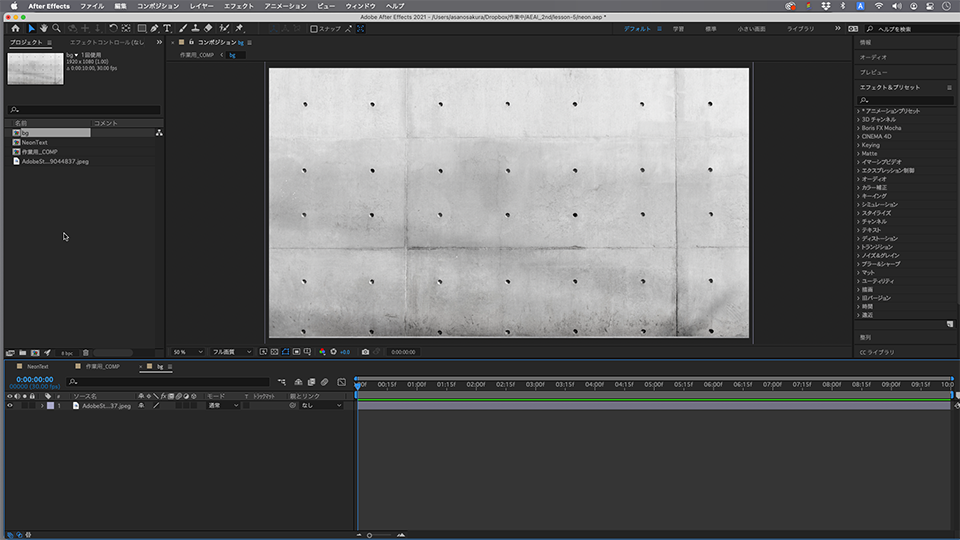Open the コンポジション menu
This screenshot has width=960, height=540.
(x=156, y=6)
